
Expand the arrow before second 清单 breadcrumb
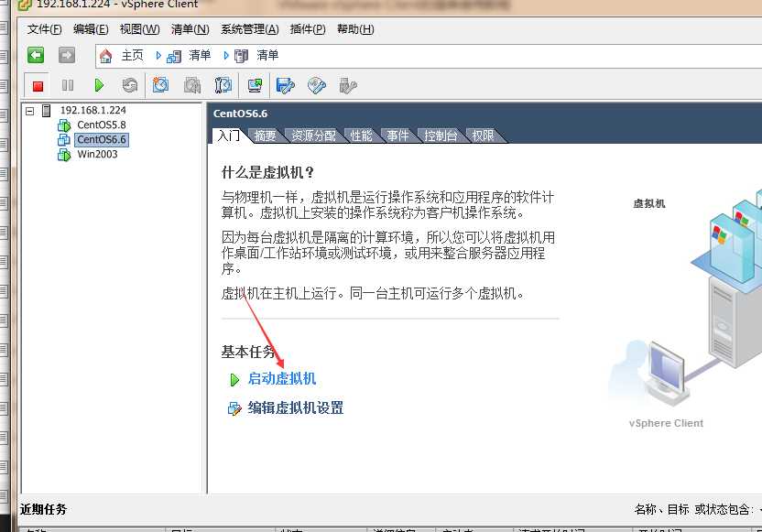click(226, 56)
